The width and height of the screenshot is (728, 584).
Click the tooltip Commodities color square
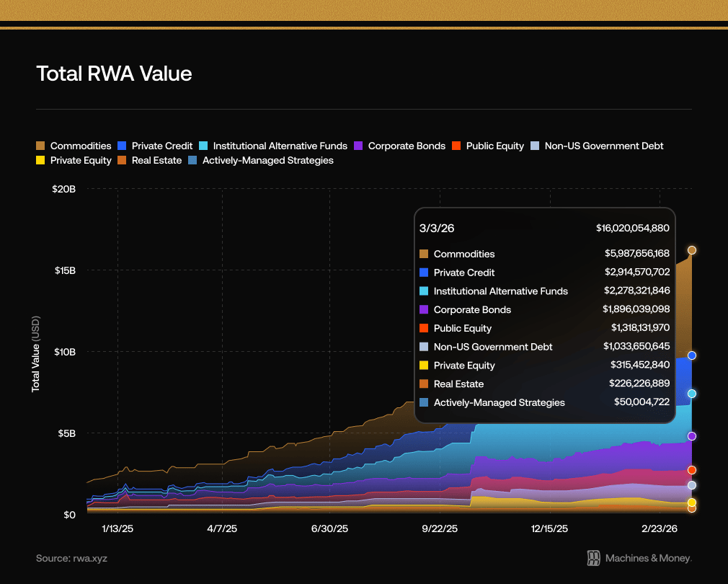click(423, 254)
